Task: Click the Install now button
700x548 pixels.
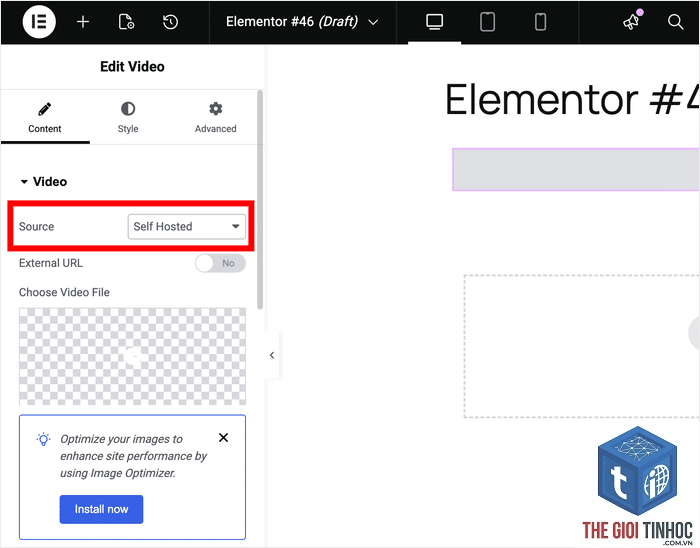Action: pos(101,509)
